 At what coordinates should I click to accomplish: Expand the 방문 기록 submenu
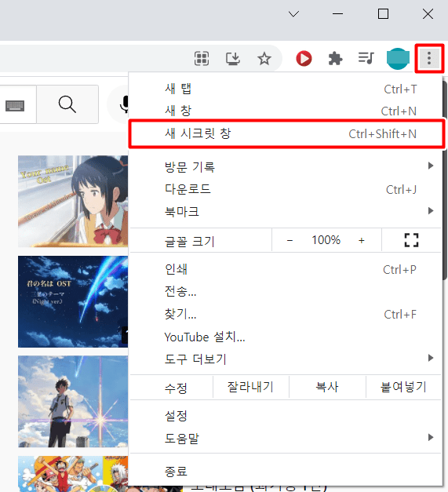[286, 166]
